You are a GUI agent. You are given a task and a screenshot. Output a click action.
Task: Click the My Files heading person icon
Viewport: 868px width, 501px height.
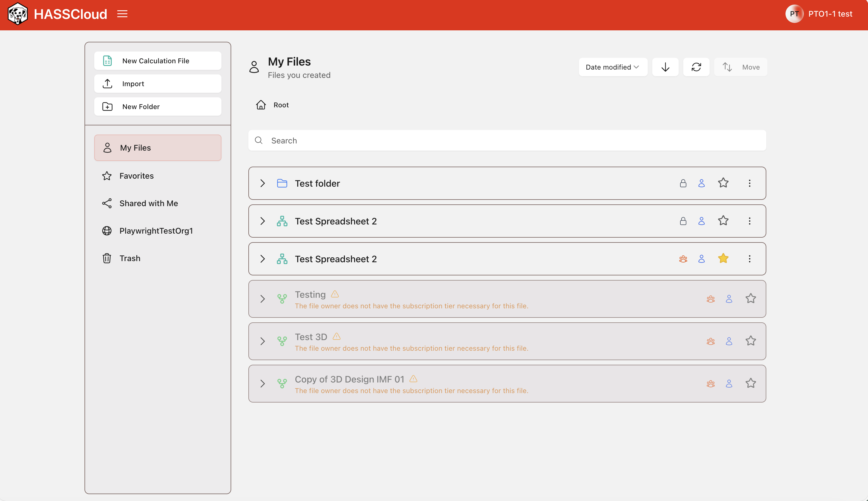254,67
